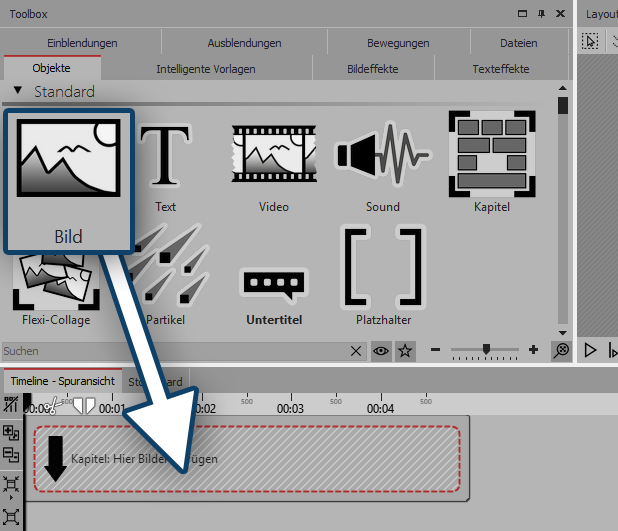Toggle the star favorites filter
618x531 pixels.
[x=405, y=351]
